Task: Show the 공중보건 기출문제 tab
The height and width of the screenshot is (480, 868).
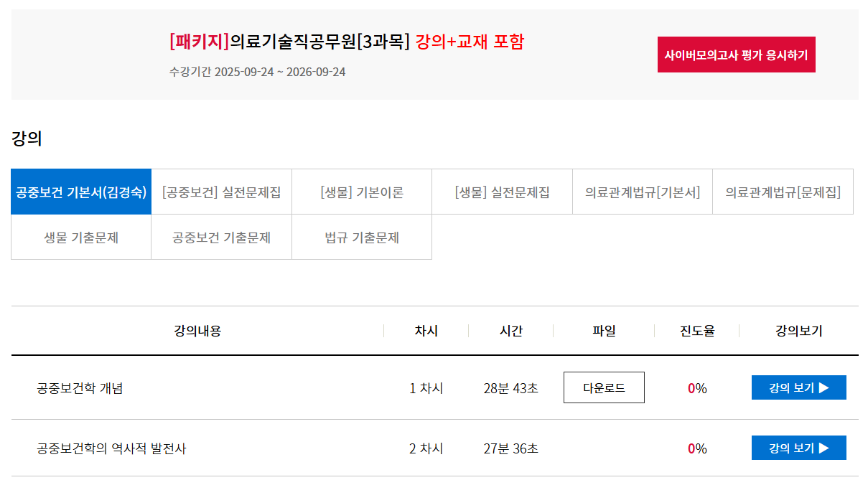Action: click(x=221, y=237)
